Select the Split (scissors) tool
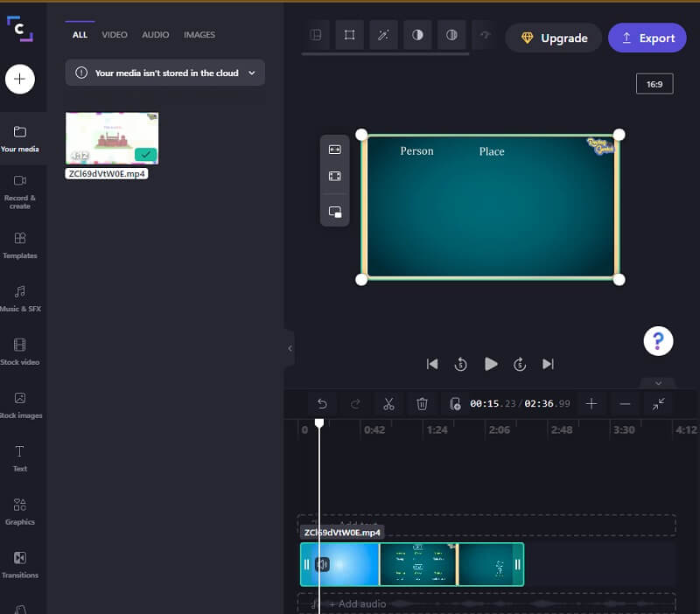This screenshot has width=700, height=614. click(x=388, y=403)
